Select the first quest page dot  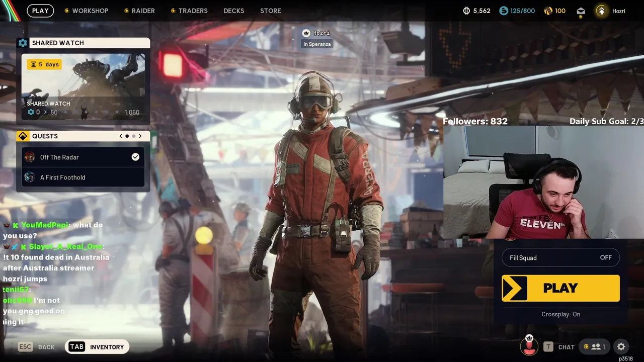pyautogui.click(x=127, y=136)
